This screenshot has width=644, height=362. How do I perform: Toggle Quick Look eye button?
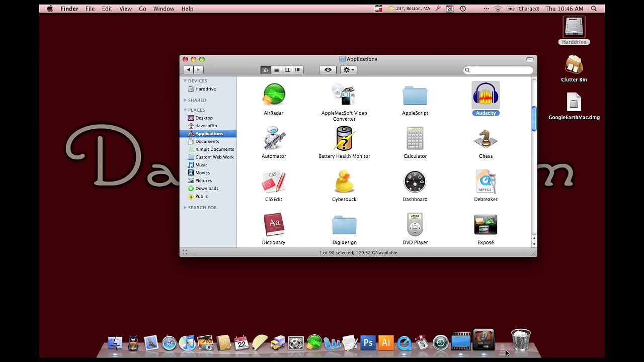328,70
